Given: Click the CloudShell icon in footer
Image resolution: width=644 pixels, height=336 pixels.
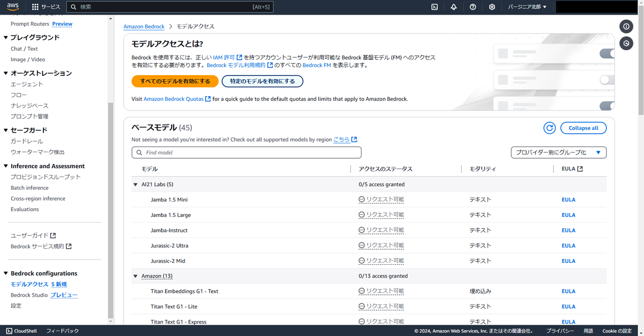Looking at the screenshot, I should (9, 331).
